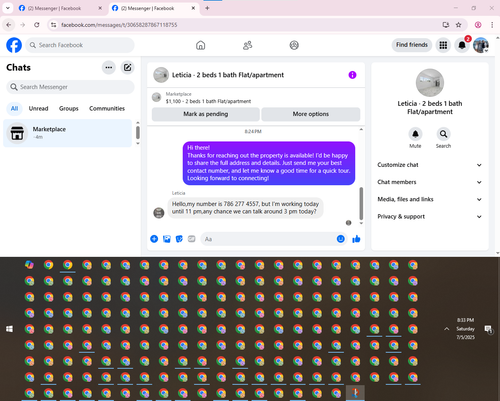500x401 pixels.
Task: Open the Facebook home logo
Action: (x=14, y=45)
